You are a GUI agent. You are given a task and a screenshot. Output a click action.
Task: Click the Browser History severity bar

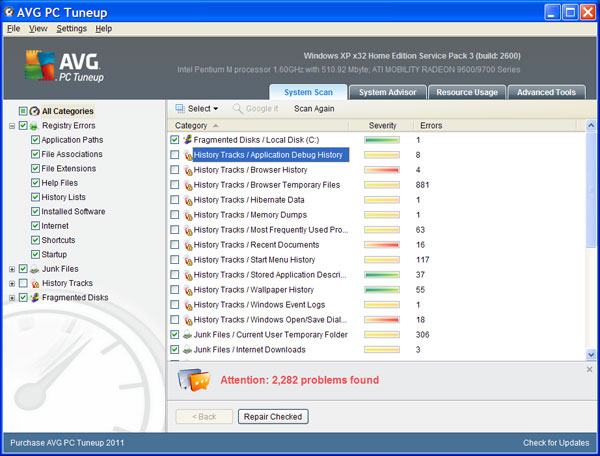tap(382, 170)
